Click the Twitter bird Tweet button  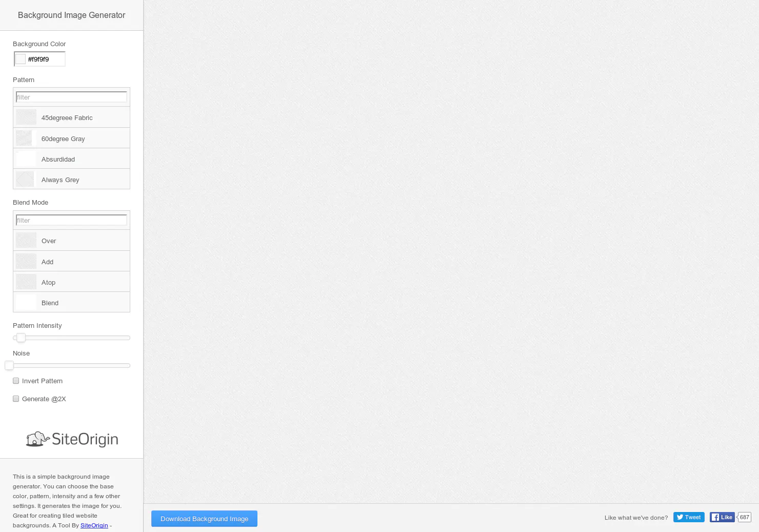point(689,517)
